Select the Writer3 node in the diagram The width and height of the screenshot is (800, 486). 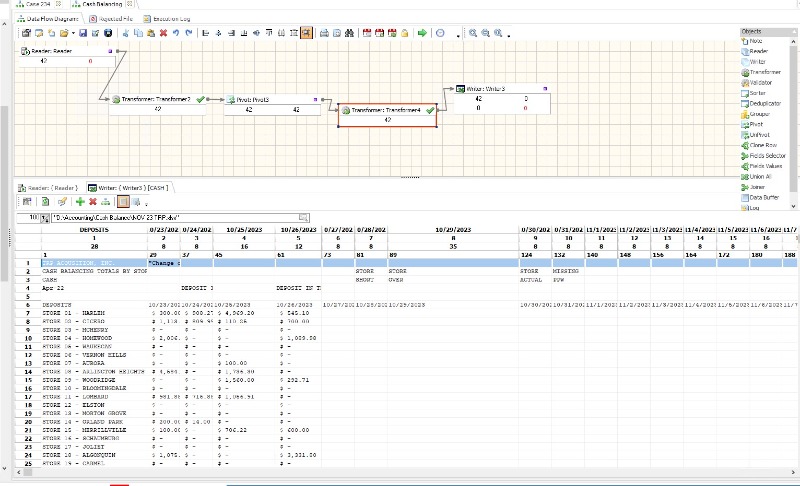pos(502,99)
